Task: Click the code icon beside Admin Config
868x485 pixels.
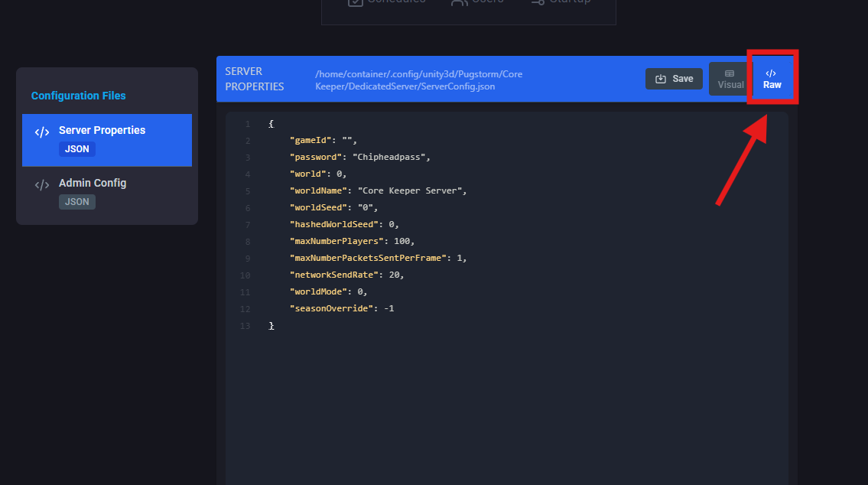Action: (x=42, y=185)
